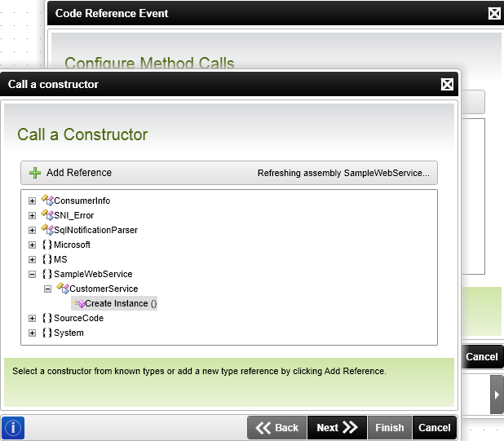Click the System namespace braces icon
Screen dimensions: 504x441
pos(47,333)
